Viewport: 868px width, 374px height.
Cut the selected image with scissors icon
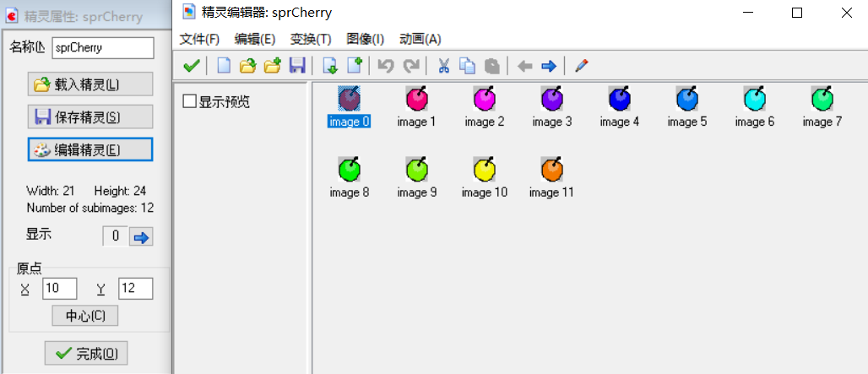pos(443,67)
